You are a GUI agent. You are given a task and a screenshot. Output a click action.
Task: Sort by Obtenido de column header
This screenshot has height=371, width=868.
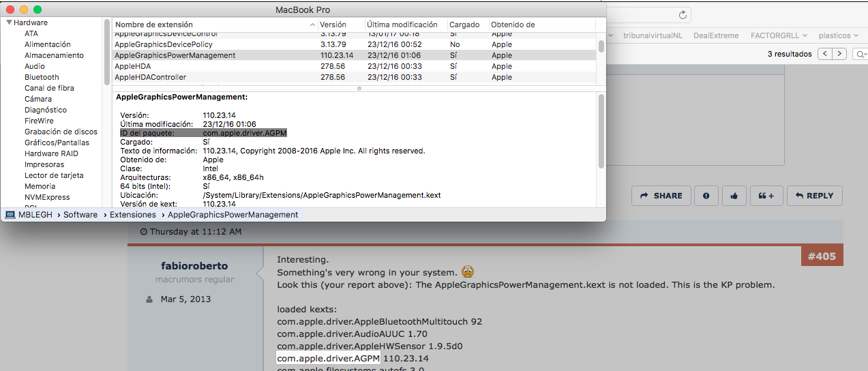542,25
